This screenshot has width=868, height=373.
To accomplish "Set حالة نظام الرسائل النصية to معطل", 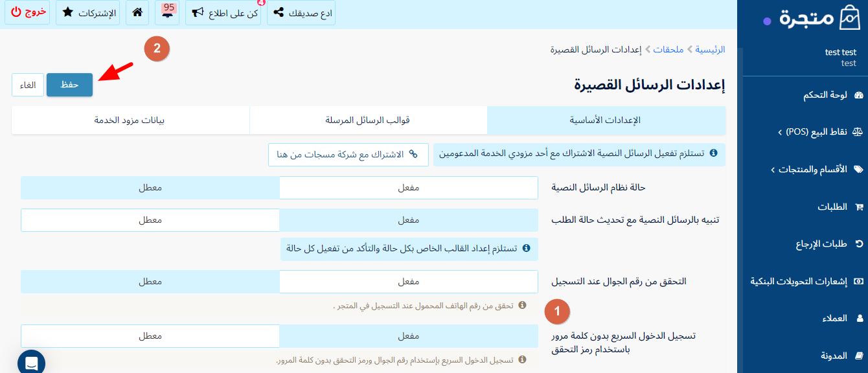I will point(150,188).
